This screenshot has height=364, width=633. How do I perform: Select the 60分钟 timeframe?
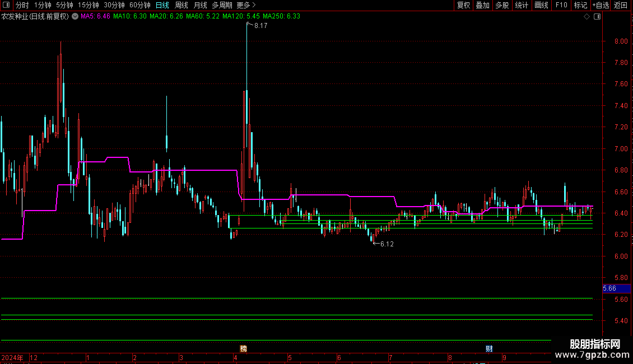(x=140, y=5)
